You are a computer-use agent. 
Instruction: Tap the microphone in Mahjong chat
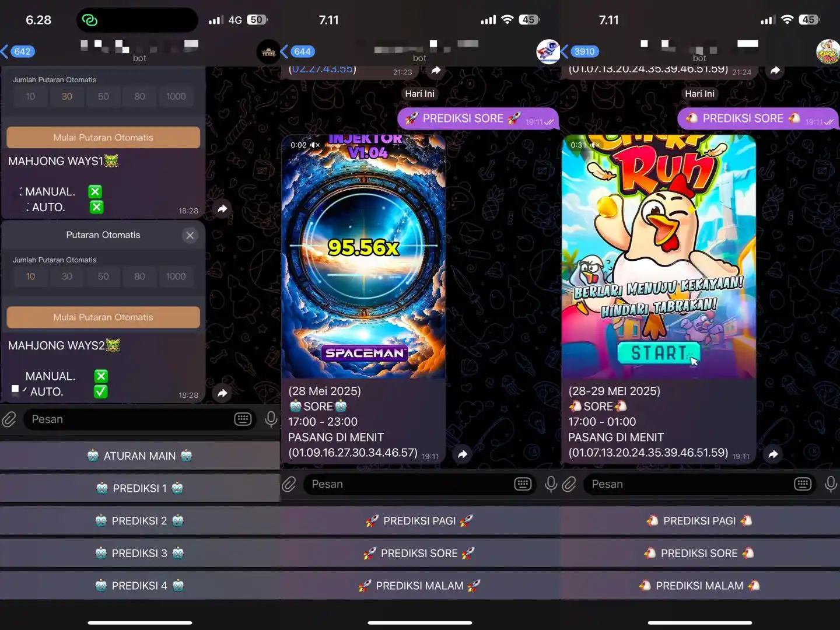(x=271, y=419)
